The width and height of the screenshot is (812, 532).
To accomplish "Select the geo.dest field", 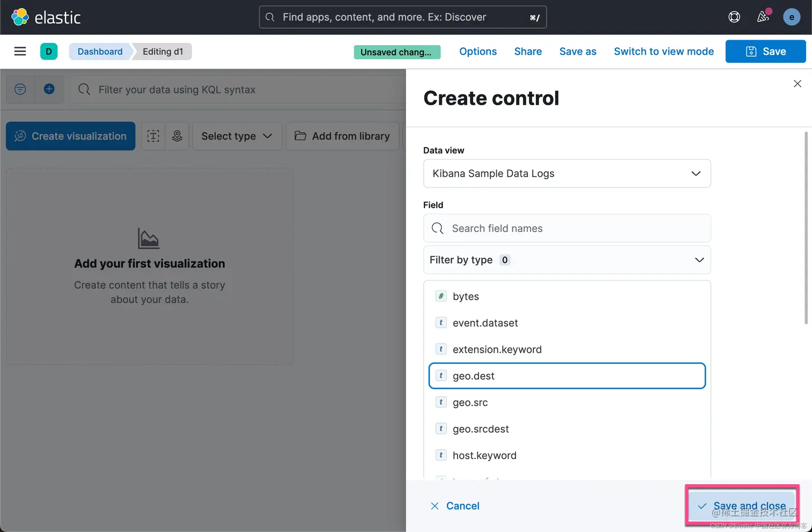I will point(567,376).
